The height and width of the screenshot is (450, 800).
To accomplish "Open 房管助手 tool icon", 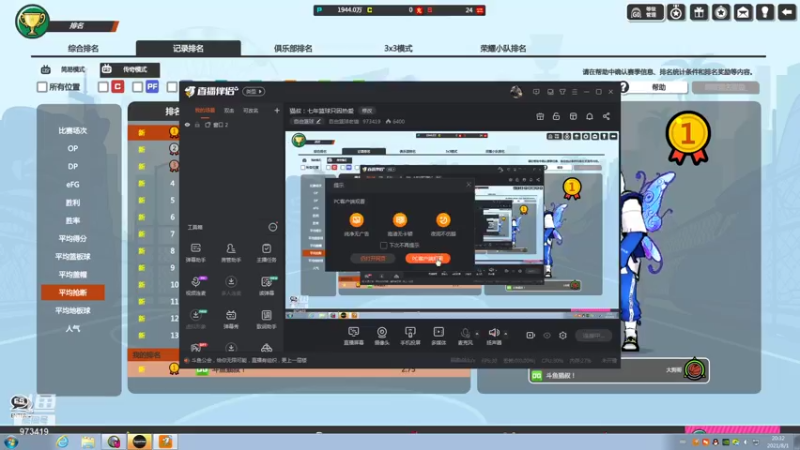I will tap(231, 253).
